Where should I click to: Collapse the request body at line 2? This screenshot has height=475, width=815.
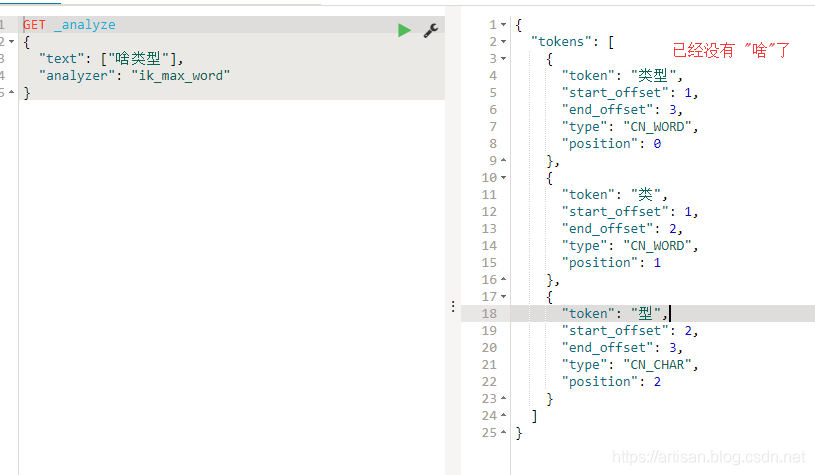11,42
